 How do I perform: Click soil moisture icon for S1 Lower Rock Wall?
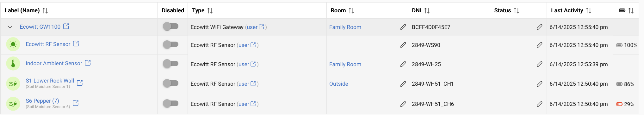[13, 84]
